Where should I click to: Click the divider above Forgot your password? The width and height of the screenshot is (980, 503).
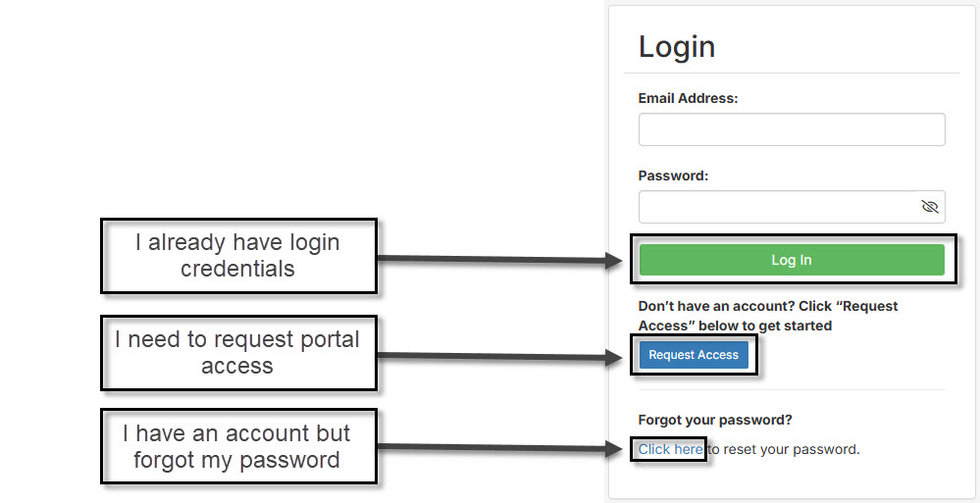point(791,389)
